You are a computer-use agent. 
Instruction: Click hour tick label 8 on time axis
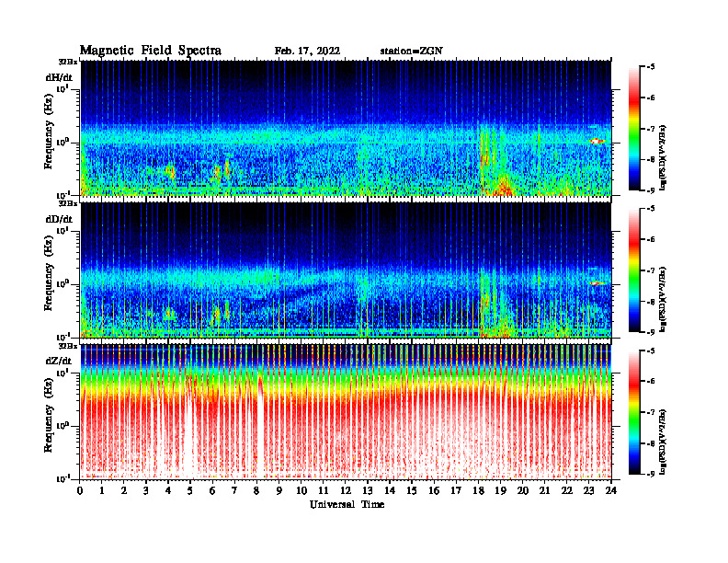coord(256,491)
